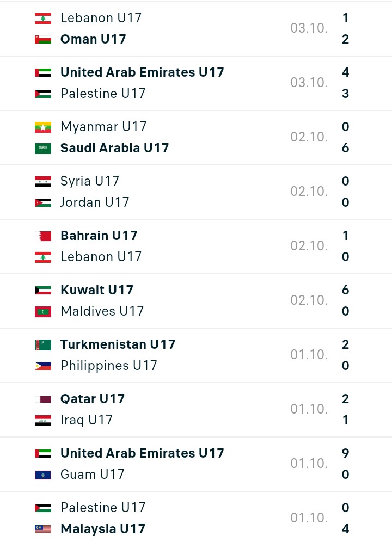The width and height of the screenshot is (392, 542).
Task: Click the Bahrain U17 flag icon
Action: tap(43, 236)
